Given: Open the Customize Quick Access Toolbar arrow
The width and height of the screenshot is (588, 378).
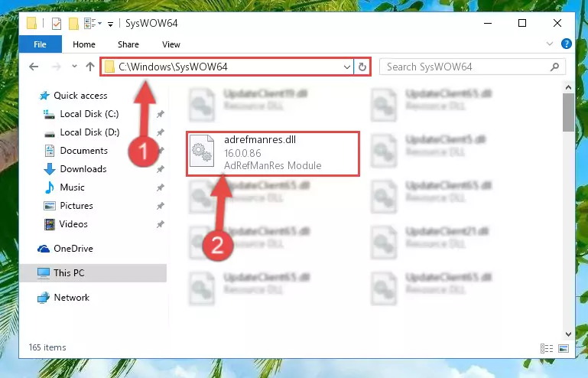Looking at the screenshot, I should pyautogui.click(x=110, y=24).
